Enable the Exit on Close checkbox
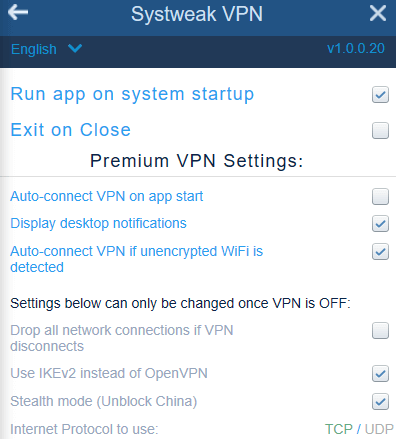 pos(380,130)
